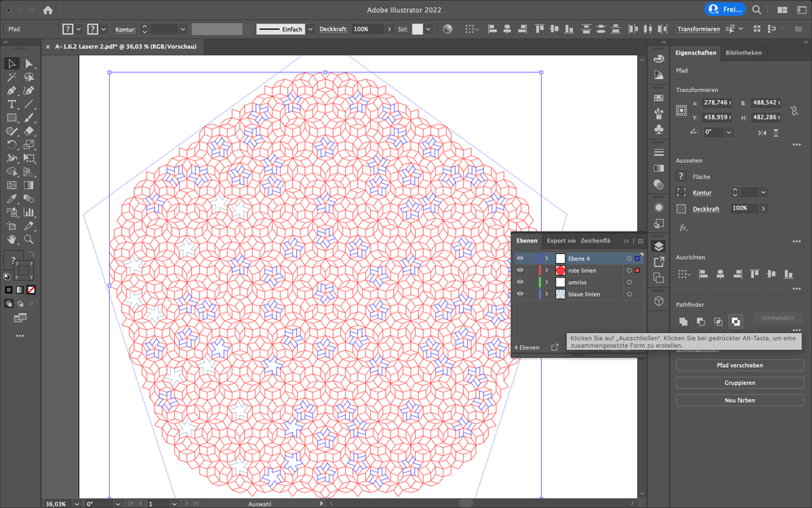This screenshot has height=508, width=812.
Task: Expand the 'Ebene 4' layer
Action: 547,259
